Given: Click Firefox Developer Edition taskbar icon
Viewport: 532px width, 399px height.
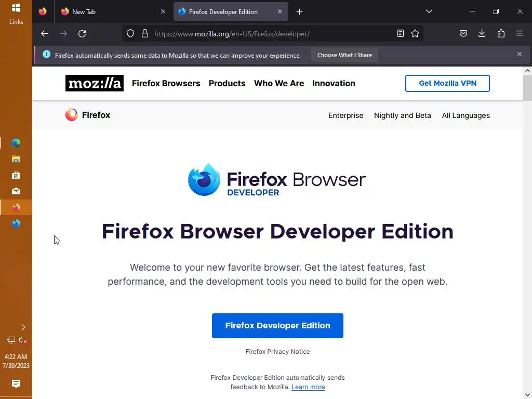Looking at the screenshot, I should coord(16,223).
